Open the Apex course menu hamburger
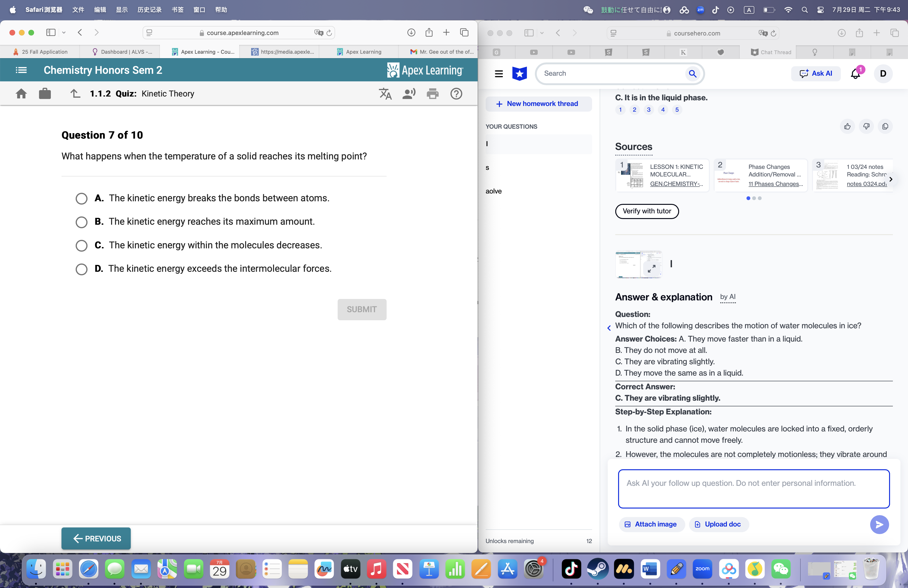Screen dimensions: 908x588 coord(21,70)
